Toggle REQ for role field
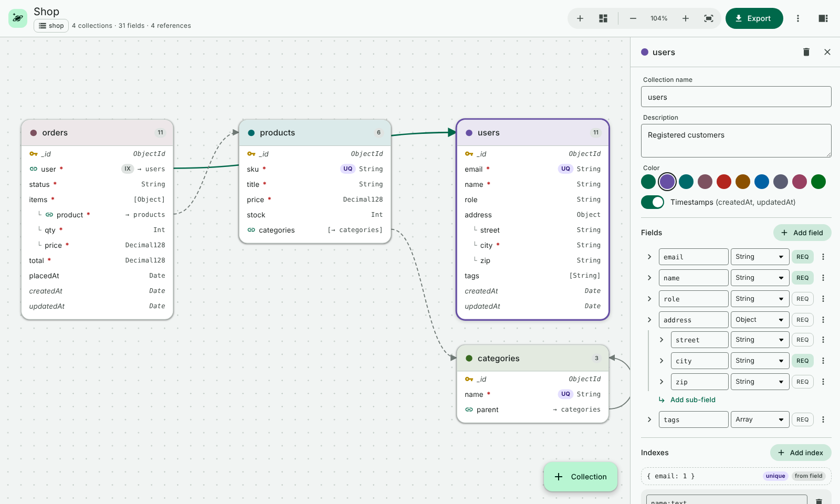The image size is (840, 504). pyautogui.click(x=802, y=299)
